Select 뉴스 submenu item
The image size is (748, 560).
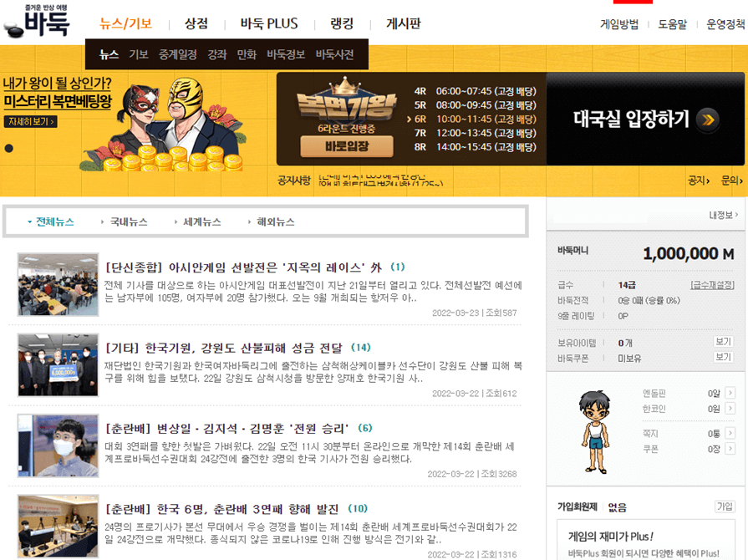[x=109, y=54]
